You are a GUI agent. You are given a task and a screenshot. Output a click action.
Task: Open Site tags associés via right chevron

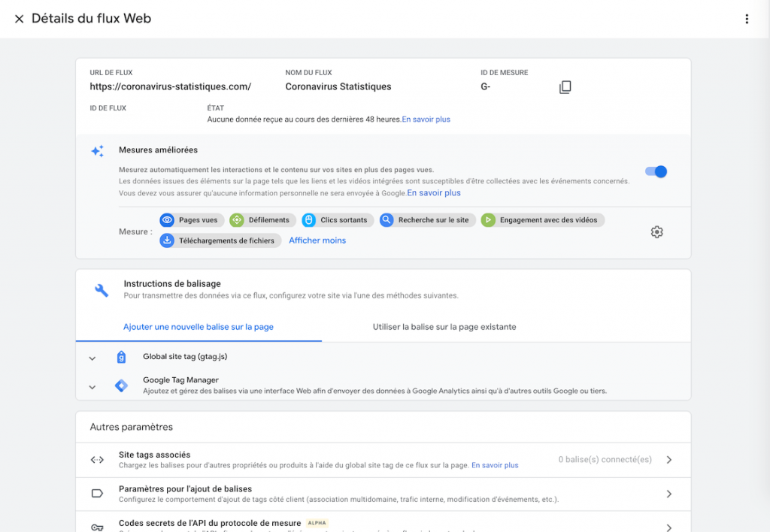(x=668, y=460)
